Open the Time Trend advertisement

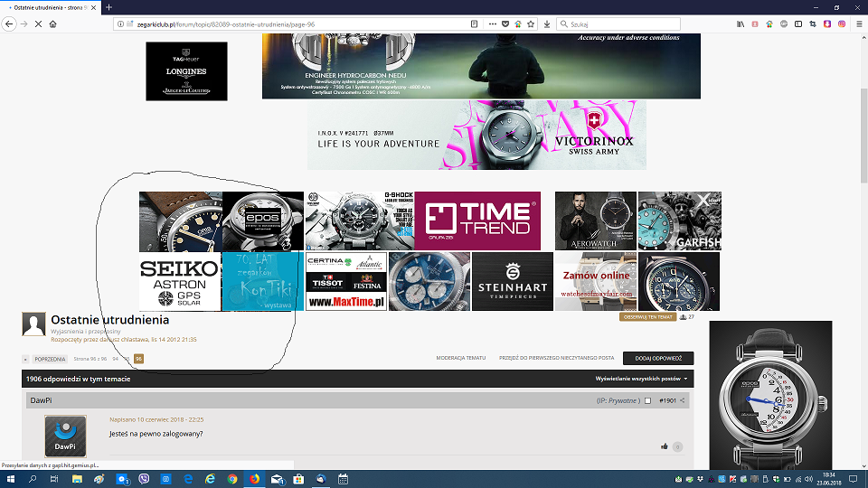(x=477, y=221)
